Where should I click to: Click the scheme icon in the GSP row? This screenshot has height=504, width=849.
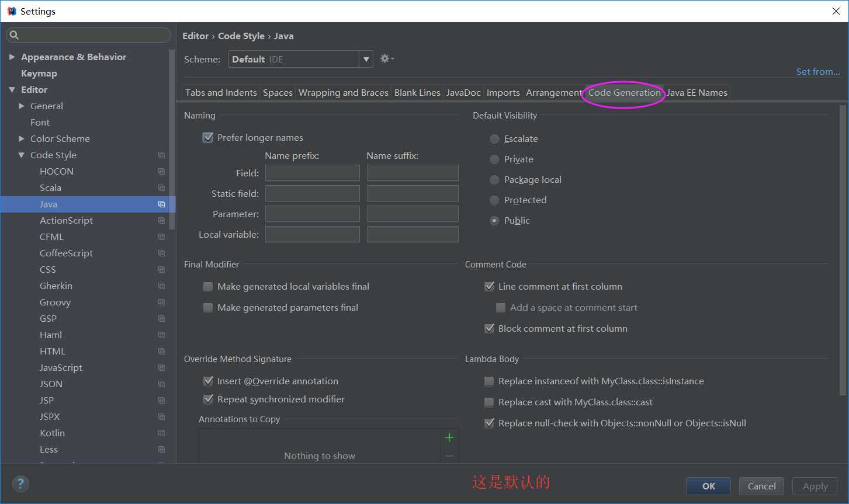162,318
